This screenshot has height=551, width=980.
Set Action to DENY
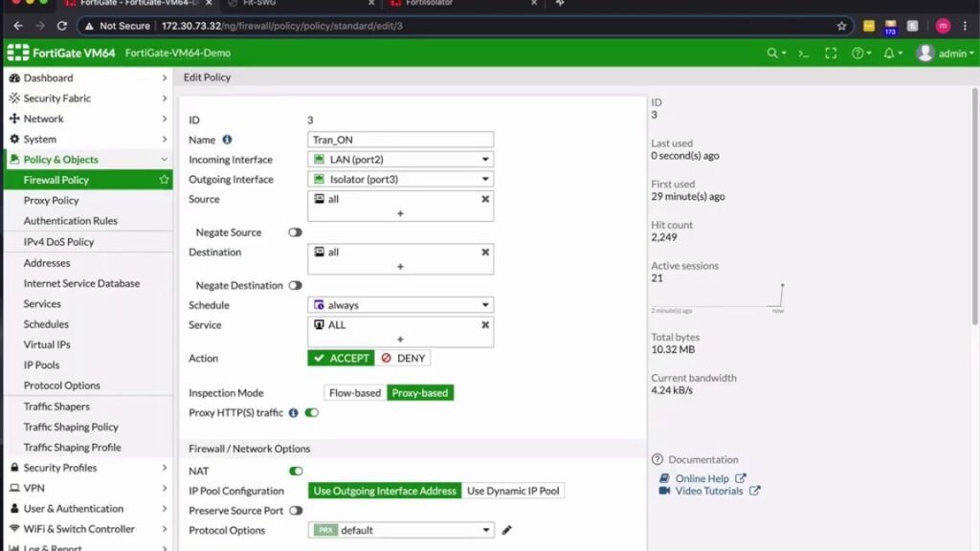pyautogui.click(x=403, y=357)
